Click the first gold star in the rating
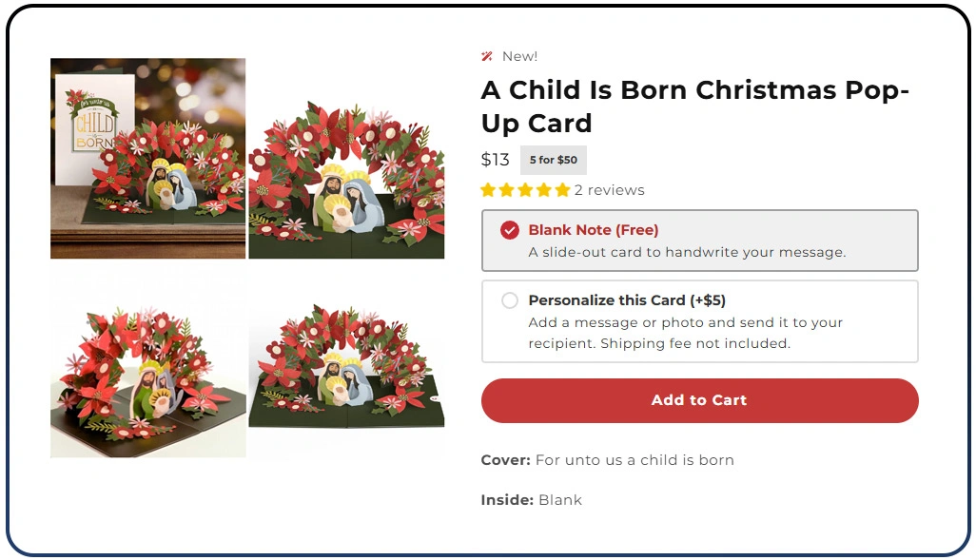976x560 pixels. coord(488,190)
